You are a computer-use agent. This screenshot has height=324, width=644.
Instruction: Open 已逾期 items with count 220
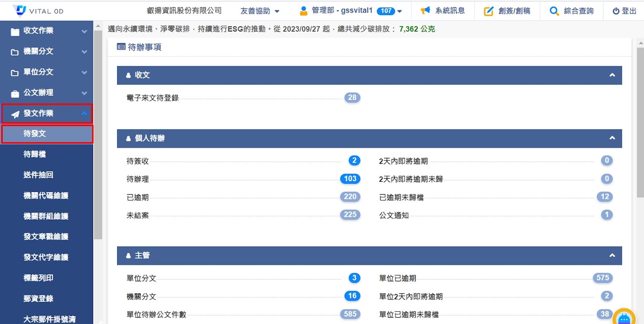350,197
